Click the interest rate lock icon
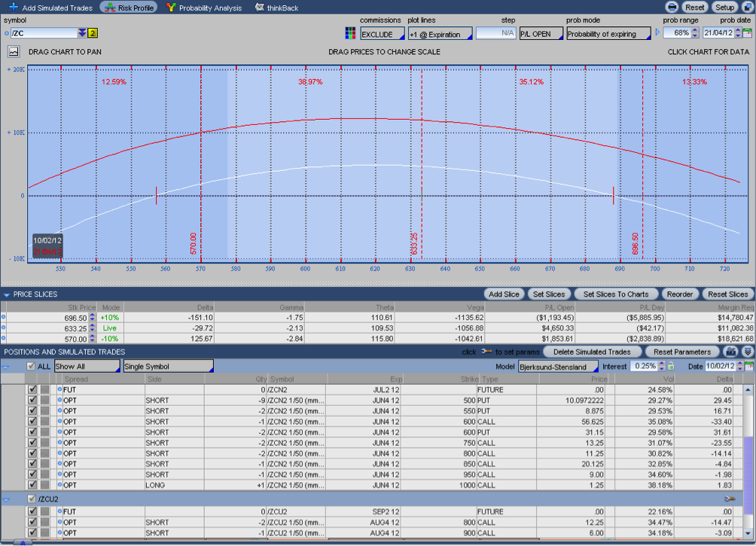 pos(671,366)
